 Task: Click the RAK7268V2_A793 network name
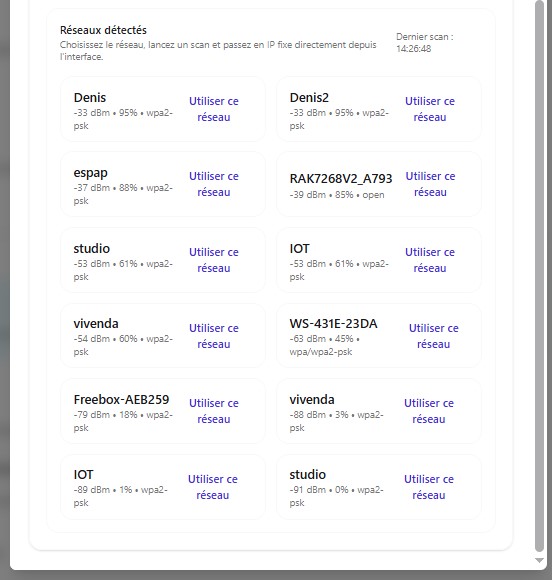click(x=341, y=179)
